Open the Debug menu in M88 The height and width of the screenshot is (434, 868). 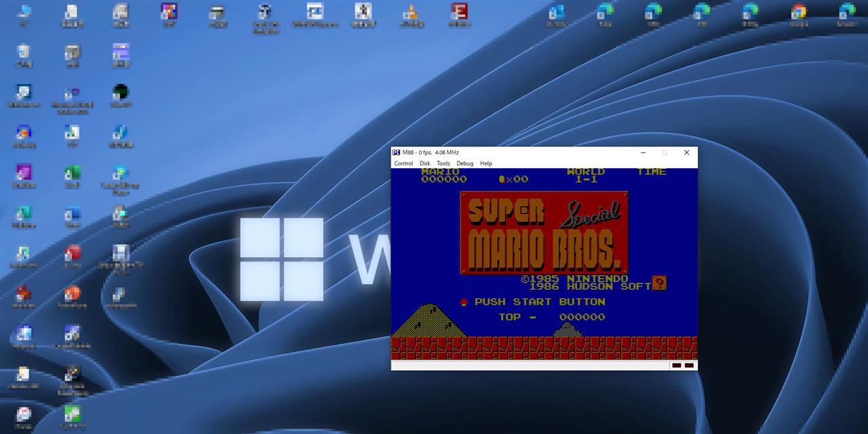coord(465,163)
